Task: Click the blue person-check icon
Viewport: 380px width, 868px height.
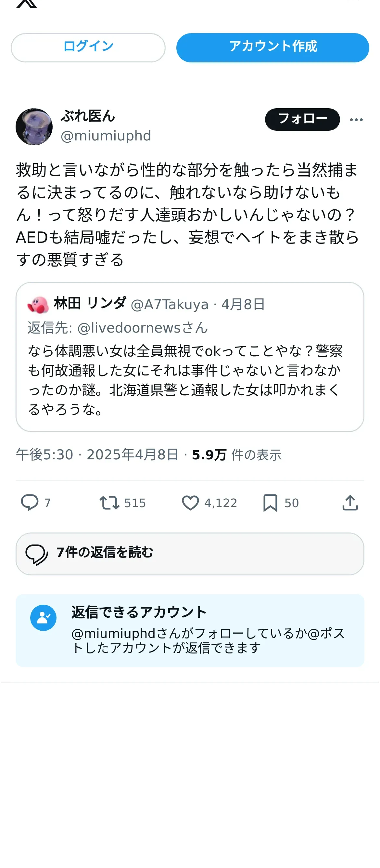Action: click(44, 618)
